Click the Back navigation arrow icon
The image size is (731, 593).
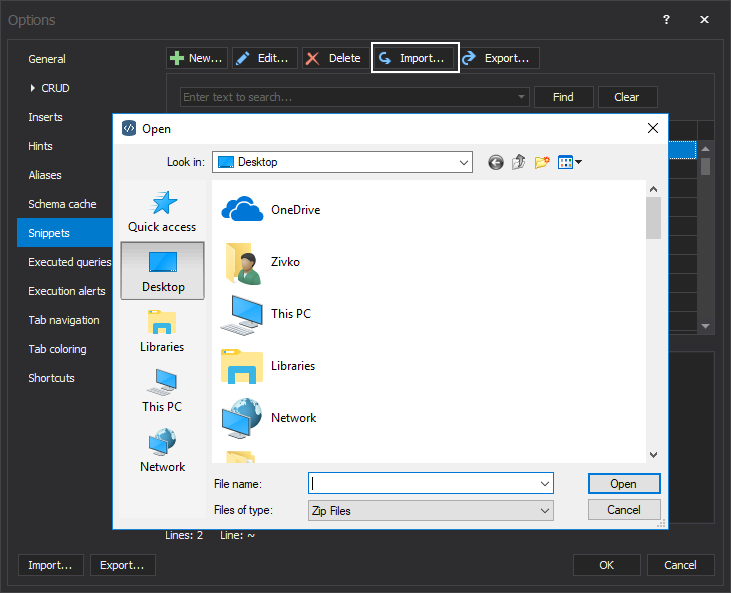(x=496, y=162)
